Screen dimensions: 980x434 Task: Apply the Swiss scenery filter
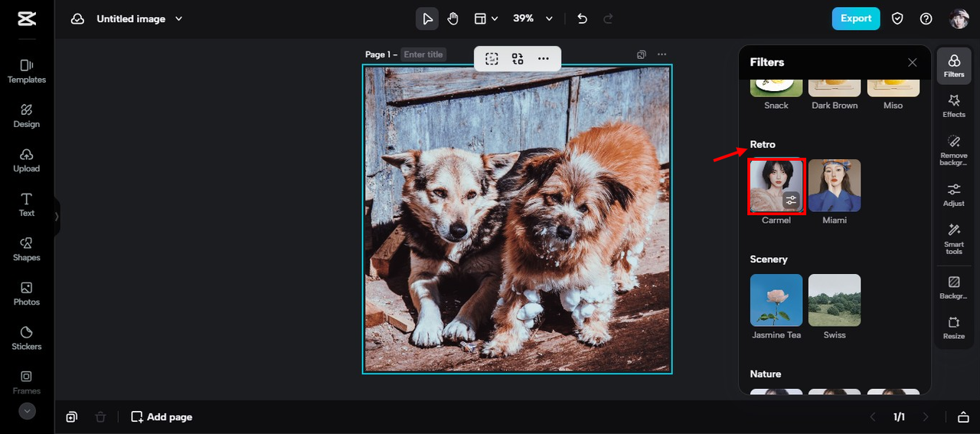[x=835, y=300]
